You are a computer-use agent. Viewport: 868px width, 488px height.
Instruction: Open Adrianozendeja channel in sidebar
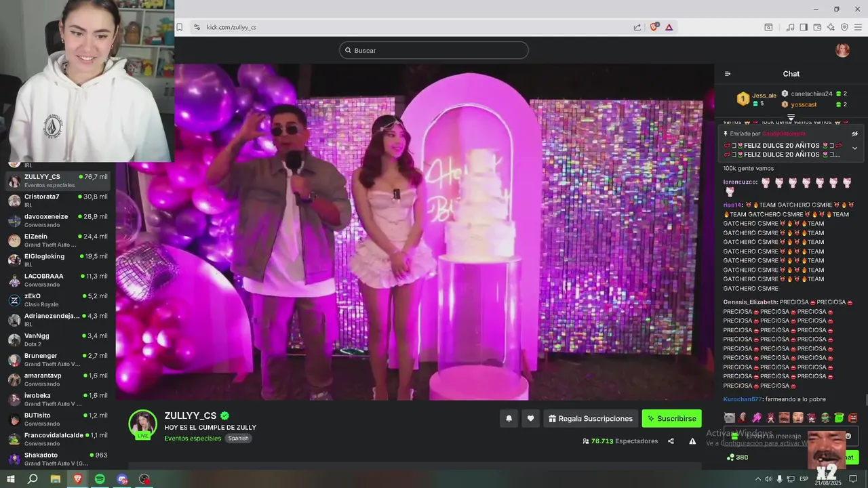(58, 320)
